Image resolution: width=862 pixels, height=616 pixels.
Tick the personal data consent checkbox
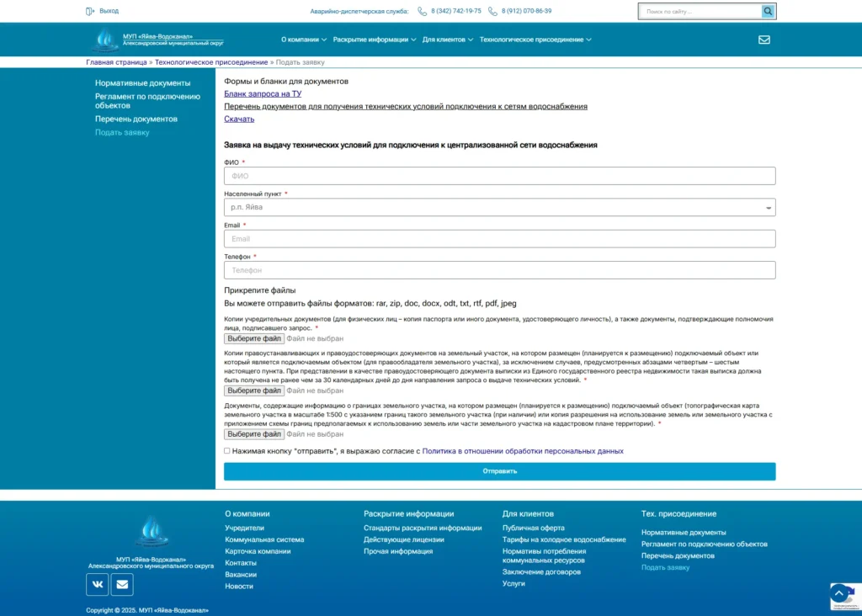coord(227,450)
